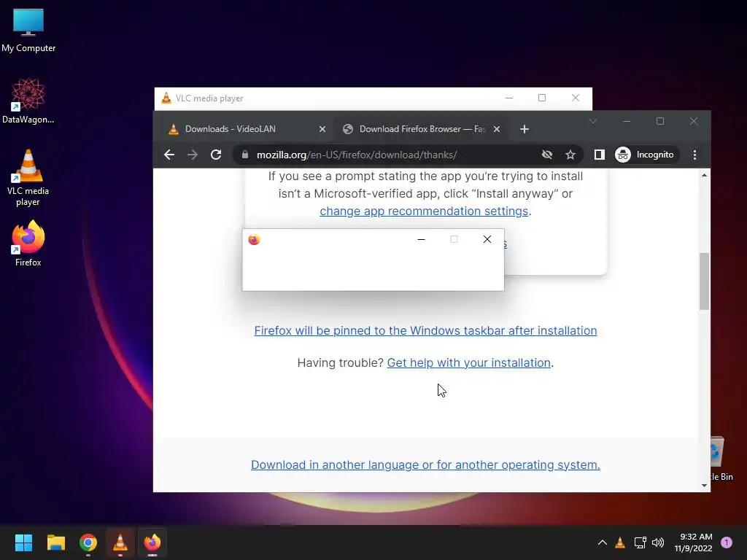Viewport: 747px width, 560px height.
Task: Open Chrome tab search chevron
Action: [593, 122]
